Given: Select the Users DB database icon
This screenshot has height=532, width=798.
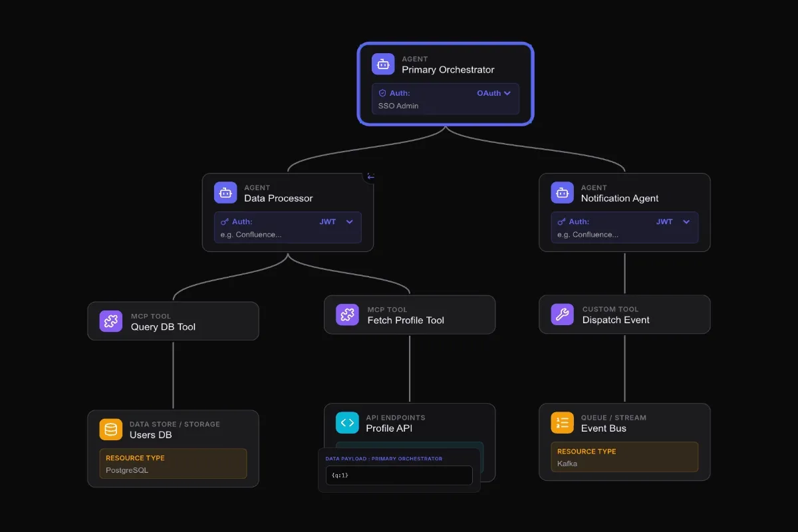Looking at the screenshot, I should pyautogui.click(x=110, y=429).
